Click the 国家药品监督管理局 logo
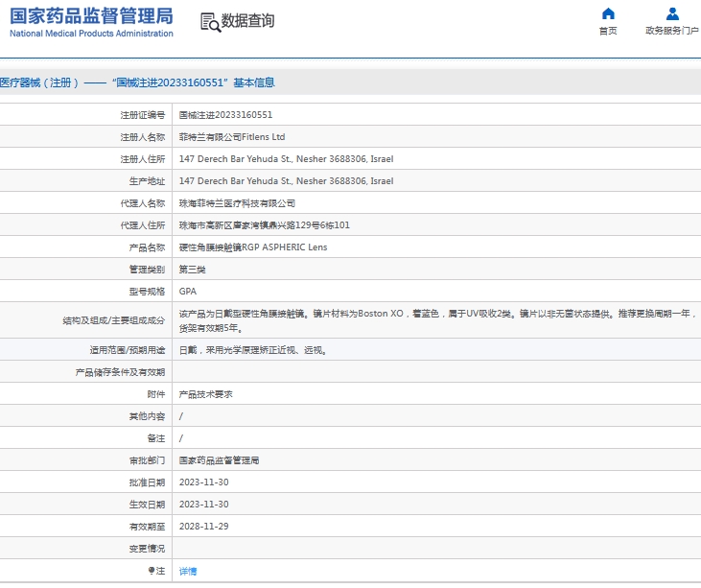This screenshot has width=701, height=588. [91, 16]
